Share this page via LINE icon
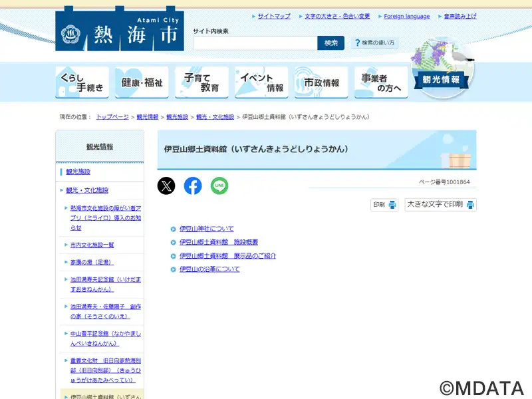 point(219,186)
